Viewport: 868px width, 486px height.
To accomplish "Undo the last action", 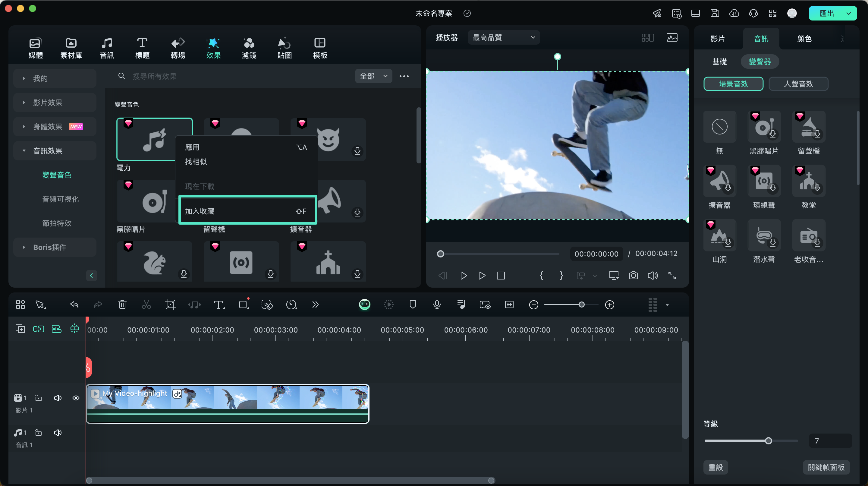I will click(74, 305).
